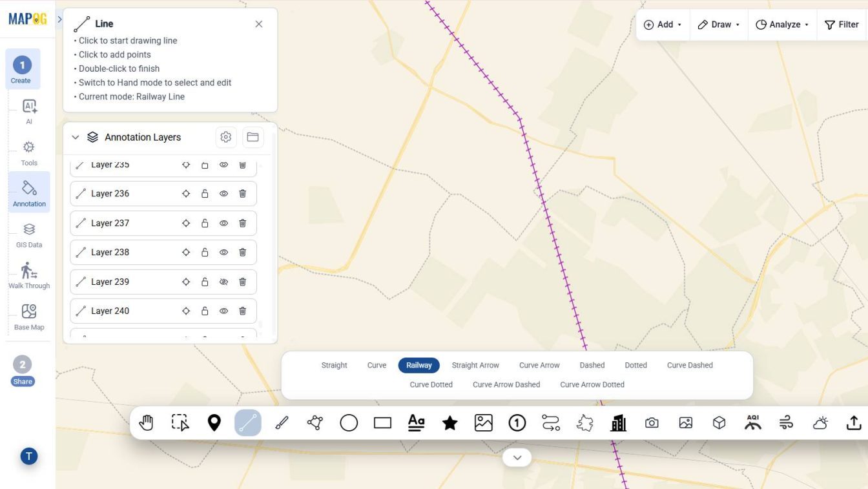Pick the numbered marker tool
This screenshot has height=489, width=868.
click(517, 423)
